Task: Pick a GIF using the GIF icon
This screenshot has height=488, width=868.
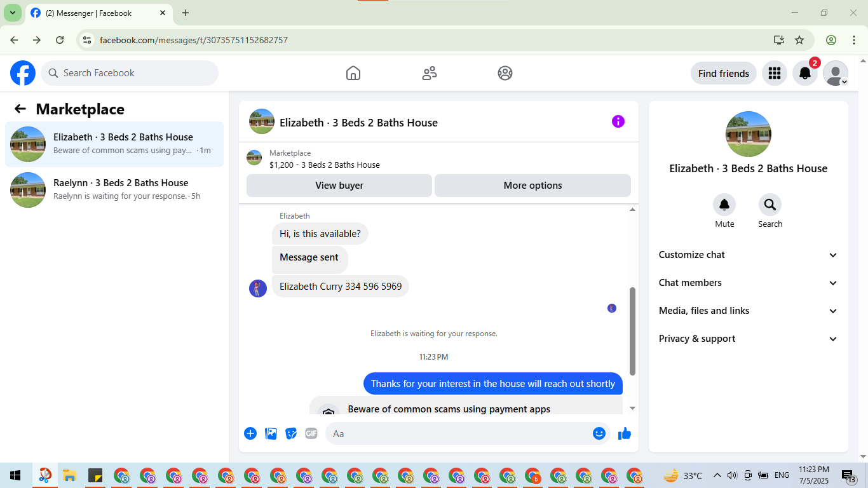Action: [x=311, y=433]
